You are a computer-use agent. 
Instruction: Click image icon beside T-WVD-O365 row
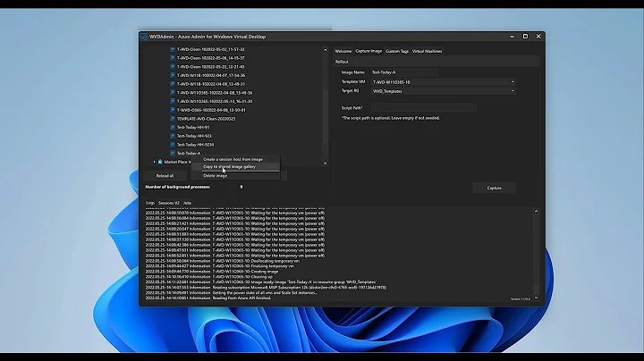[173, 110]
